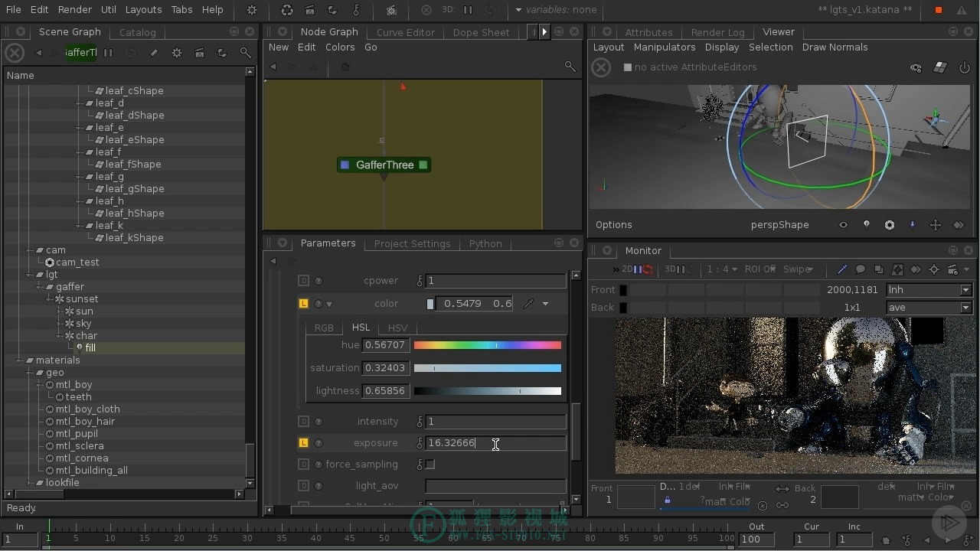Image resolution: width=980 pixels, height=551 pixels.
Task: Click the clapperboard render icon in Scene Graph toolbar
Action: tap(199, 53)
